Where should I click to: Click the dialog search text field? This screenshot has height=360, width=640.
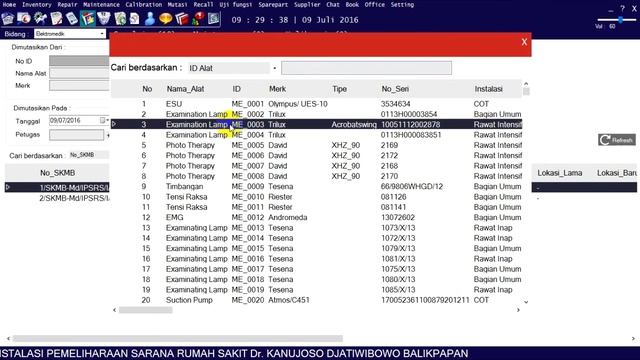point(366,68)
